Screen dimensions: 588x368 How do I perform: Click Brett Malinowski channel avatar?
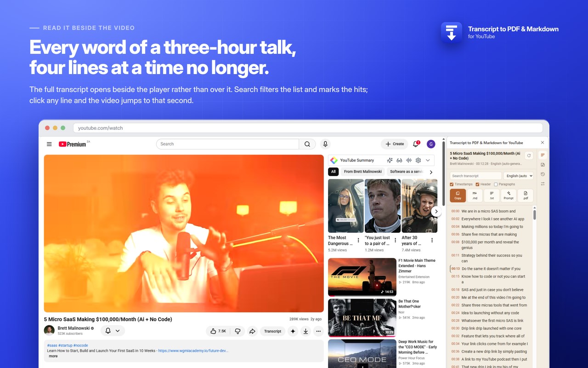click(x=49, y=330)
